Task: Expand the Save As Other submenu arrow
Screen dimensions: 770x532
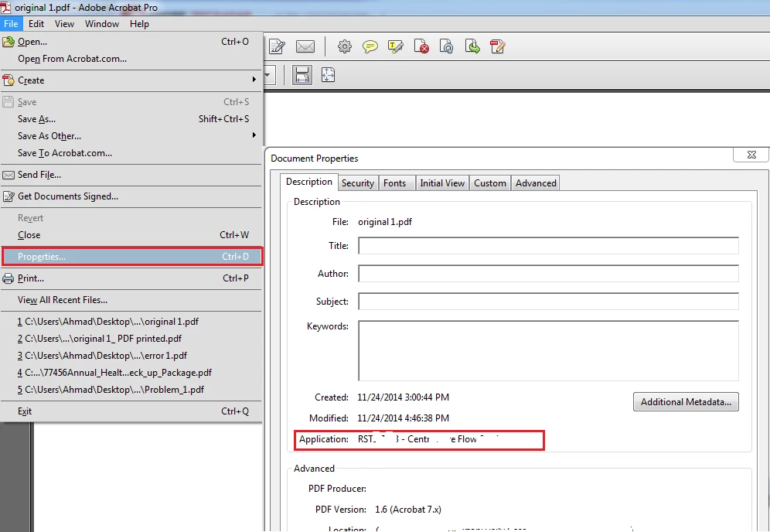Action: pos(254,135)
